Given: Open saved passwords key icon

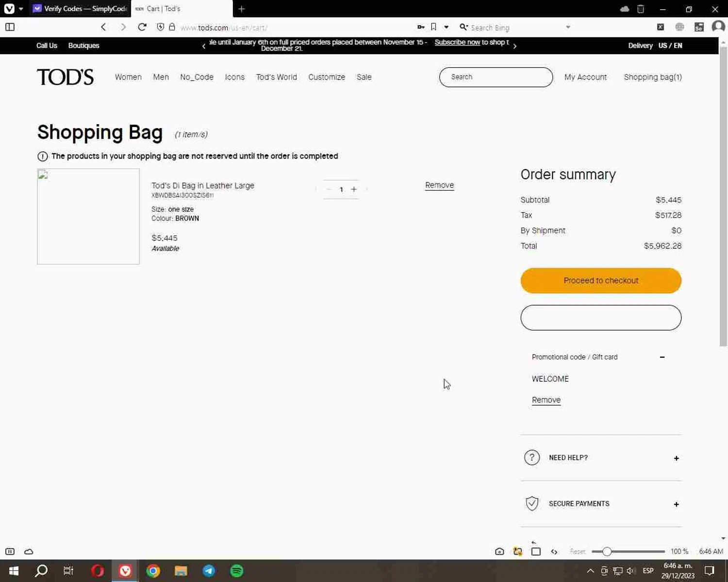Looking at the screenshot, I should point(421,27).
